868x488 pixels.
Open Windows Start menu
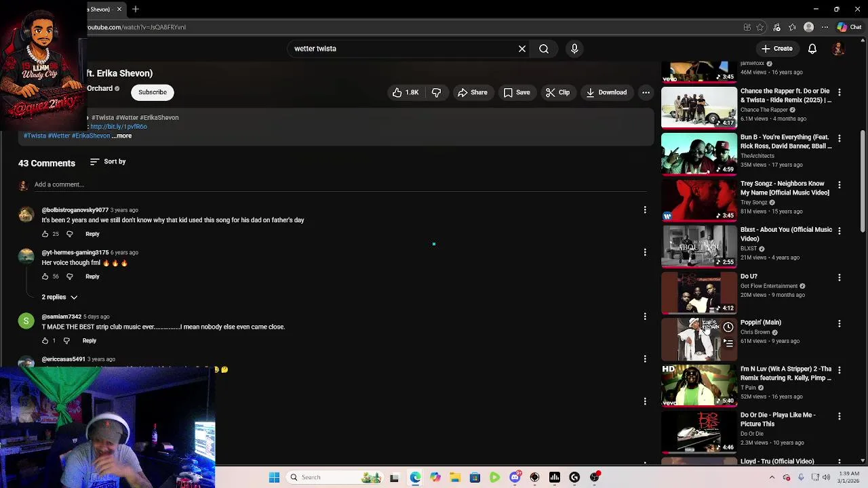tap(274, 477)
